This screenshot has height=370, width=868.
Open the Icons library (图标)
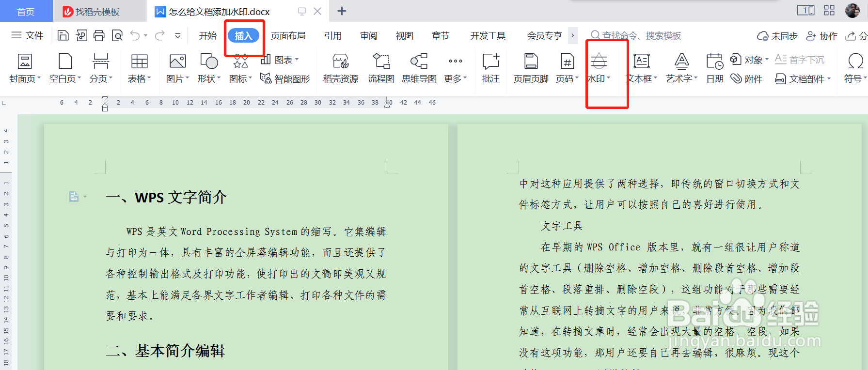[240, 68]
